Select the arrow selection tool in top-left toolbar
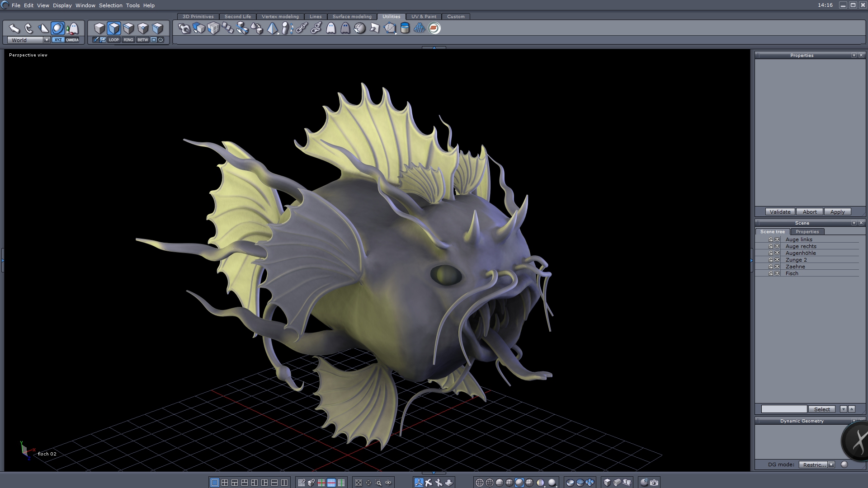This screenshot has width=868, height=488. [14, 28]
